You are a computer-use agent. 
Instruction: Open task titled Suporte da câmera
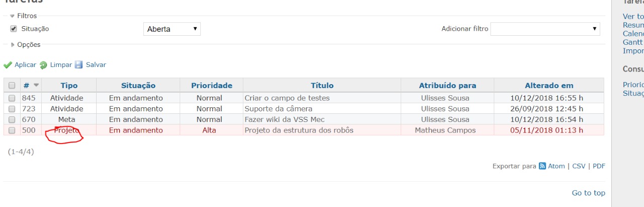[278, 109]
